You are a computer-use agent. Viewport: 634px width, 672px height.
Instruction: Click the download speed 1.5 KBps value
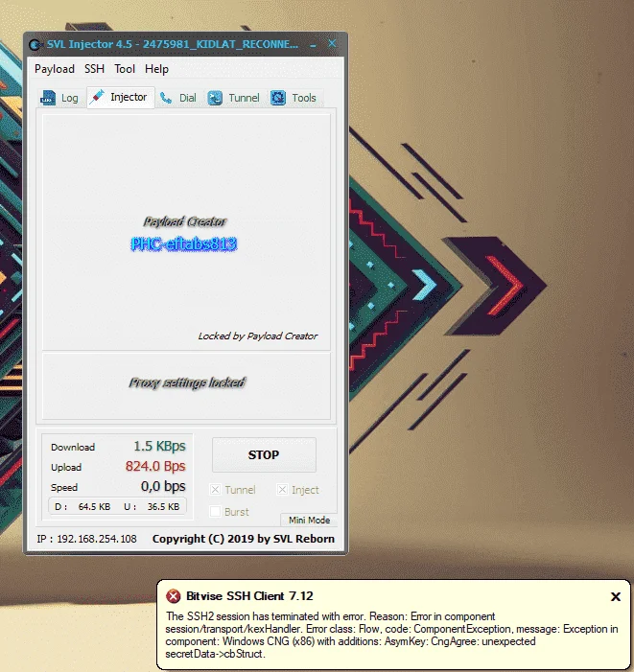pos(159,446)
